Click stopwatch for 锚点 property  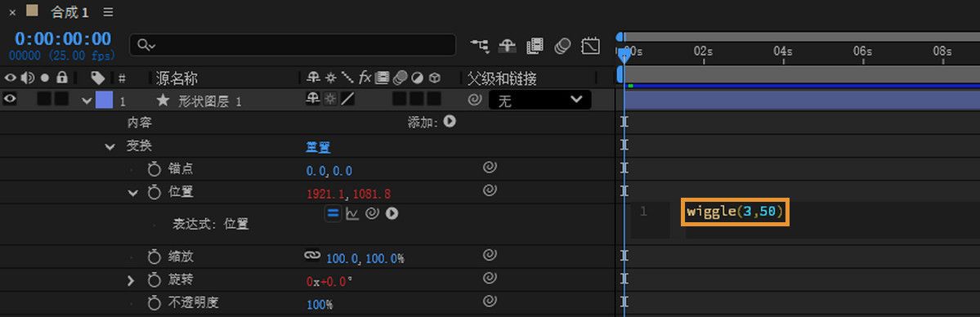click(x=154, y=169)
